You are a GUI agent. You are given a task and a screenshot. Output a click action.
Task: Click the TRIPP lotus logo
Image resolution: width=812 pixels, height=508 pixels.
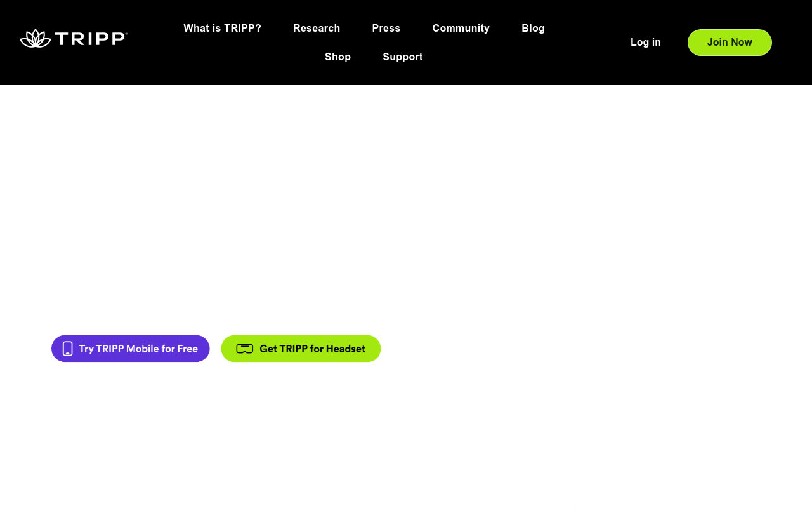coord(74,38)
